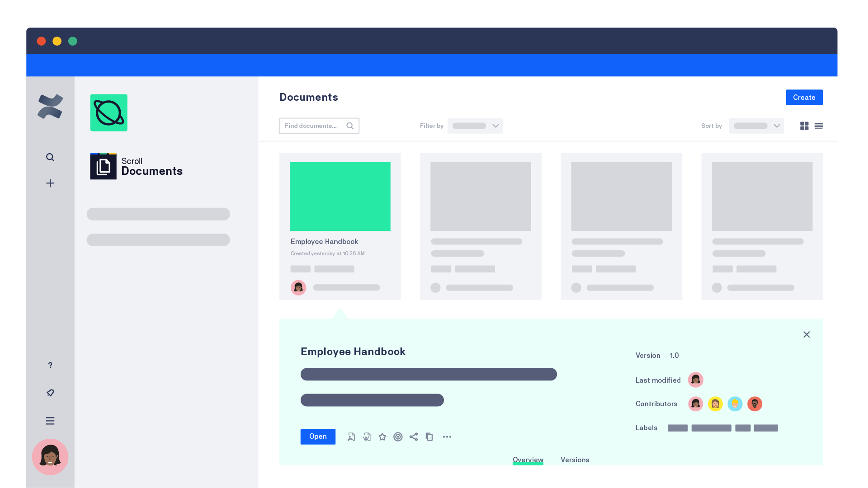Click the author avatar on Employee Handbook card
868x488 pixels.
pyautogui.click(x=298, y=288)
